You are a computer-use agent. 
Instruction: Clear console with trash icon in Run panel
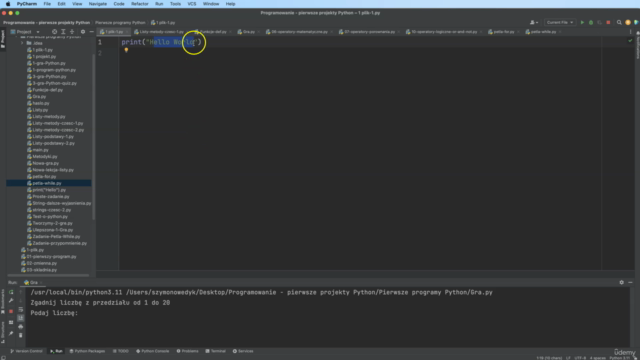tap(20, 335)
